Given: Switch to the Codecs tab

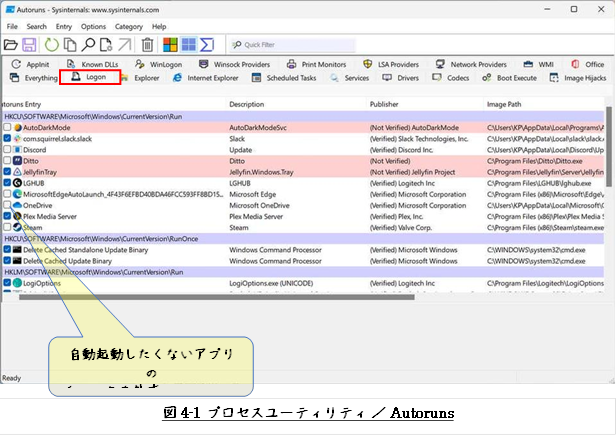Looking at the screenshot, I should coord(451,78).
